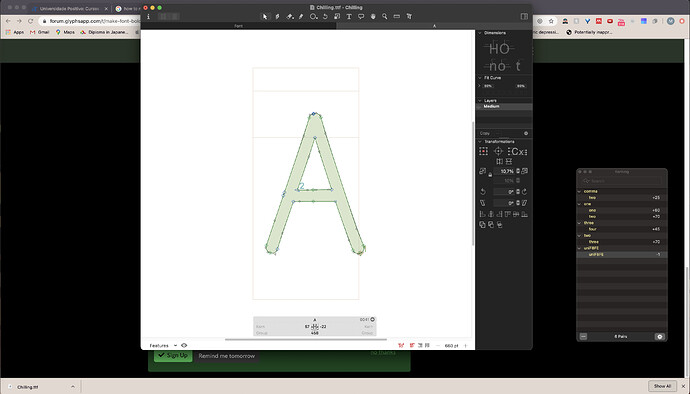Toggle the Medium layer visibility eye
The image size is (690, 394).
pos(480,107)
